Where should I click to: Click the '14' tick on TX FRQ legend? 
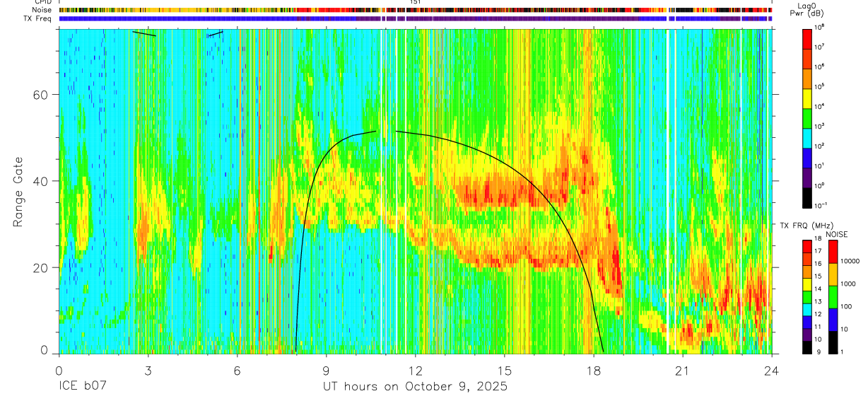click(x=818, y=291)
